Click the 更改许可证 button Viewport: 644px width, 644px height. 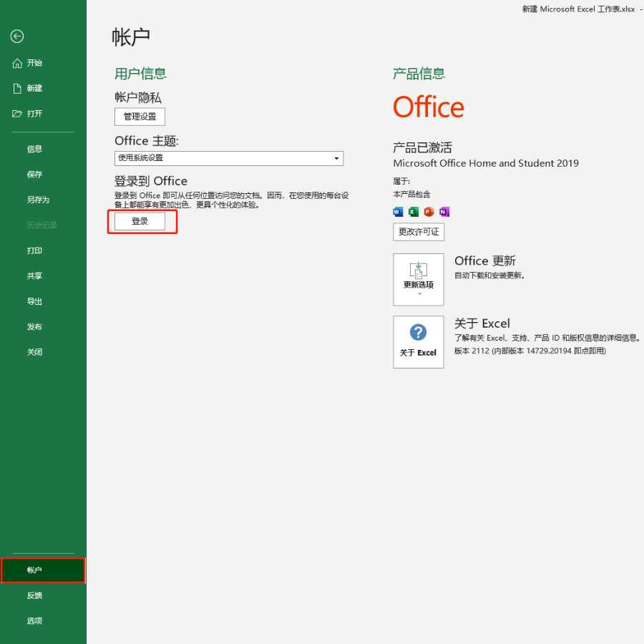pos(419,232)
